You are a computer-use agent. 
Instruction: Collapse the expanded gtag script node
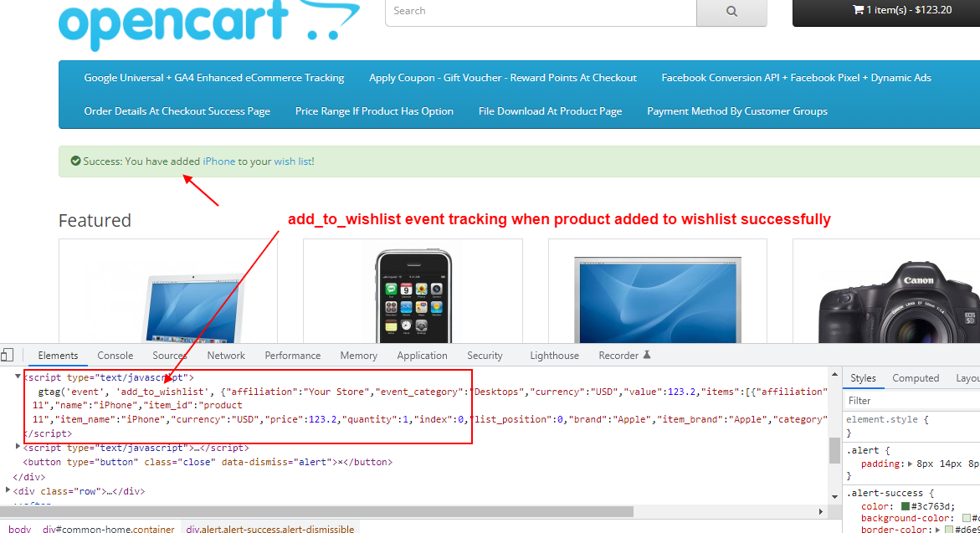click(18, 377)
